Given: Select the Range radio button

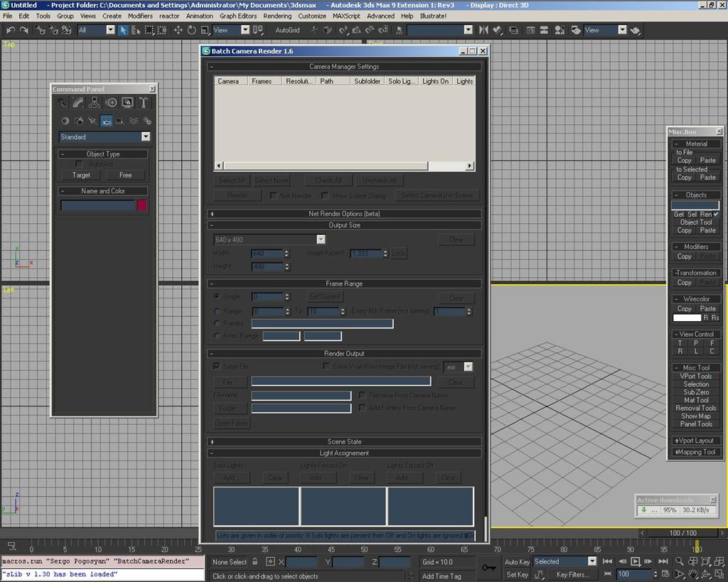Looking at the screenshot, I should (x=216, y=311).
